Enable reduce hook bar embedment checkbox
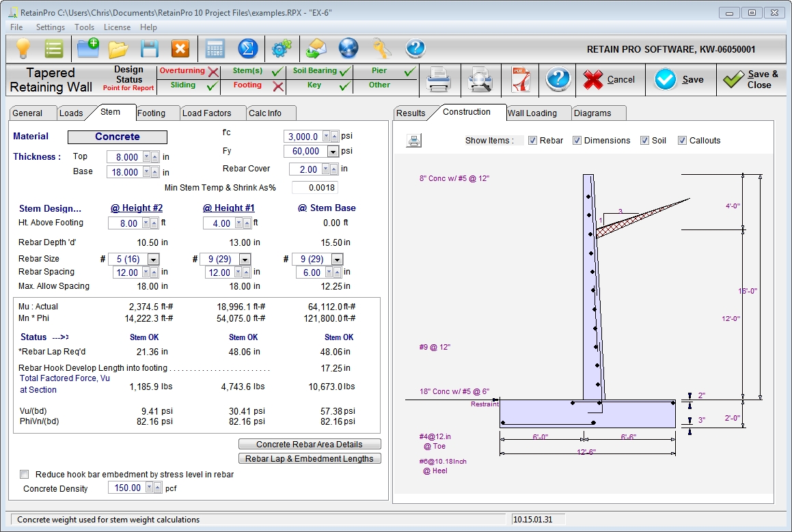The width and height of the screenshot is (792, 532). click(x=24, y=474)
